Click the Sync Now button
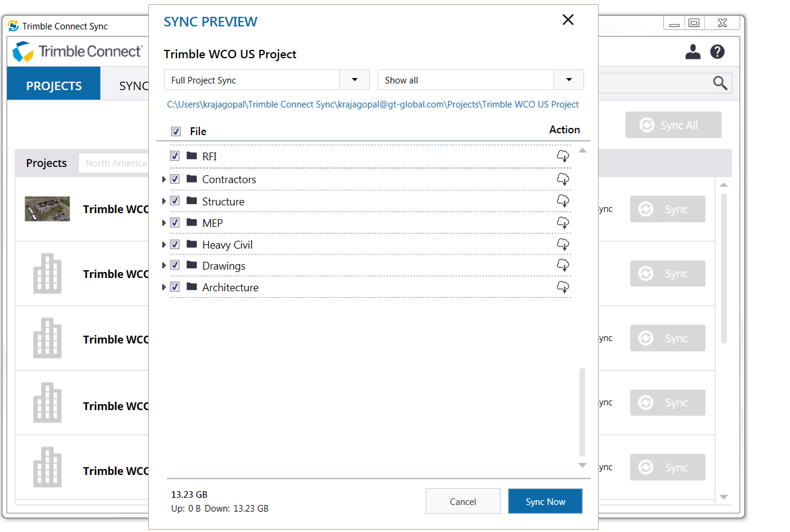 pos(545,501)
